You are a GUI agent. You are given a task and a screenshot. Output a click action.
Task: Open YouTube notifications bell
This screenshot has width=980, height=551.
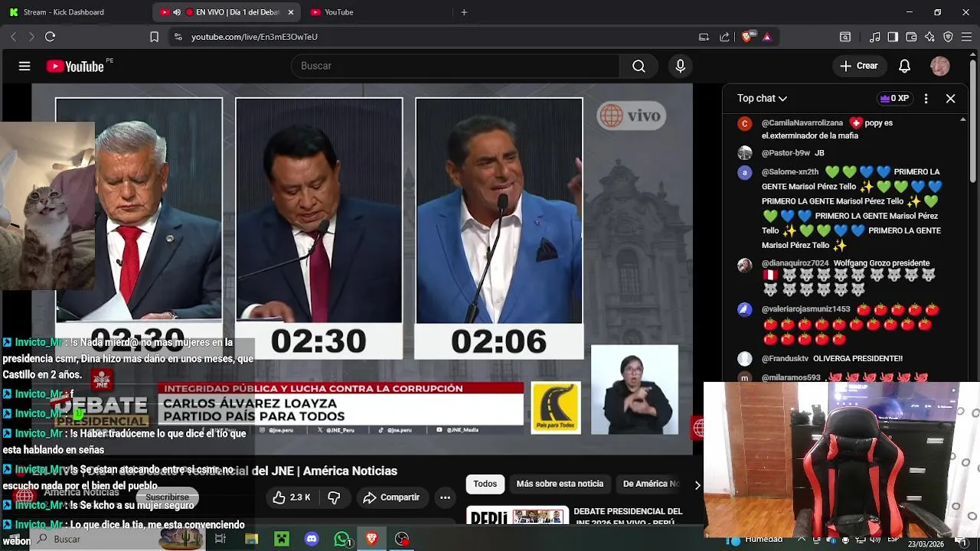[904, 66]
